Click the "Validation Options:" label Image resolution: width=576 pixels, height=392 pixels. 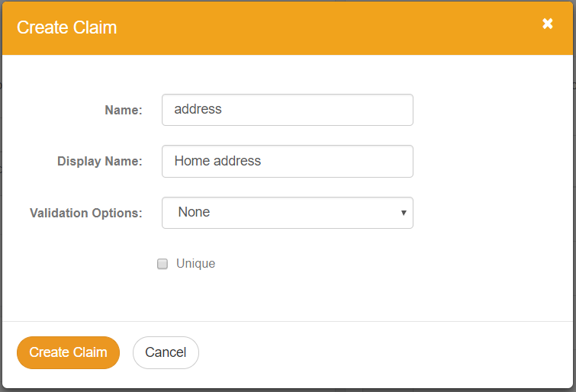tap(85, 214)
